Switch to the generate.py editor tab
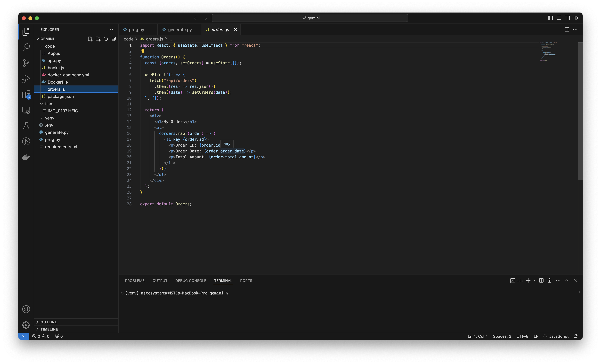This screenshot has width=601, height=364. 179,30
